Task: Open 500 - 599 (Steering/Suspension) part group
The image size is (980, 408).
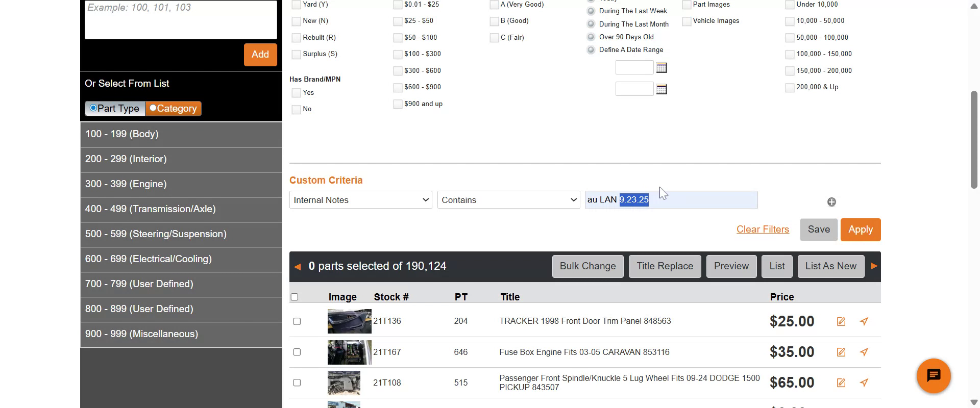Action: [181, 234]
